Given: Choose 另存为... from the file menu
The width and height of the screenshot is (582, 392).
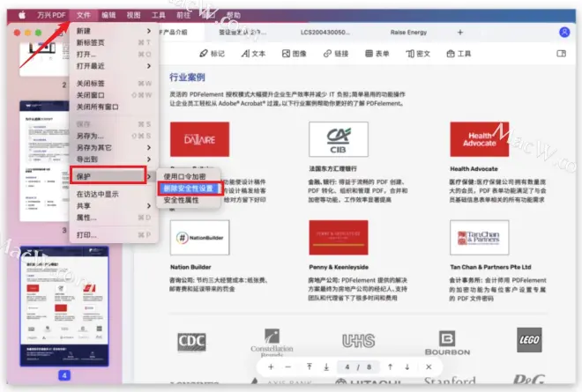Looking at the screenshot, I should 114,137.
